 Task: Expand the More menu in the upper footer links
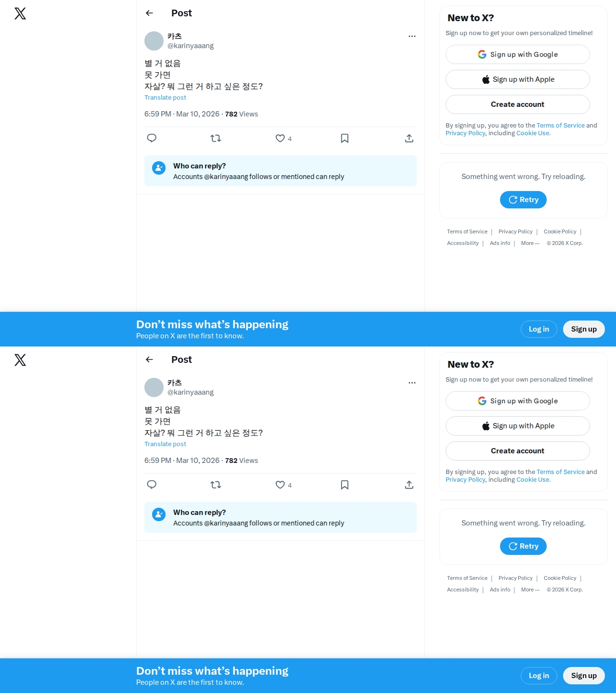[x=530, y=243]
